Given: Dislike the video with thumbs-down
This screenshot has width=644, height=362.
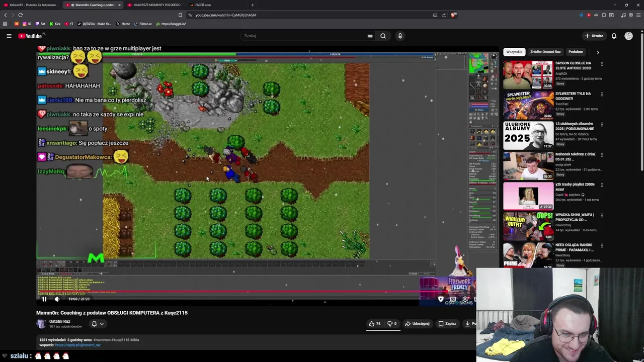Looking at the screenshot, I should pyautogui.click(x=392, y=324).
